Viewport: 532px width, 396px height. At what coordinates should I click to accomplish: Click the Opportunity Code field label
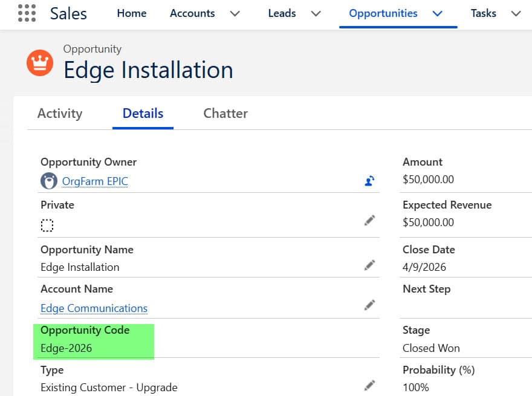85,330
